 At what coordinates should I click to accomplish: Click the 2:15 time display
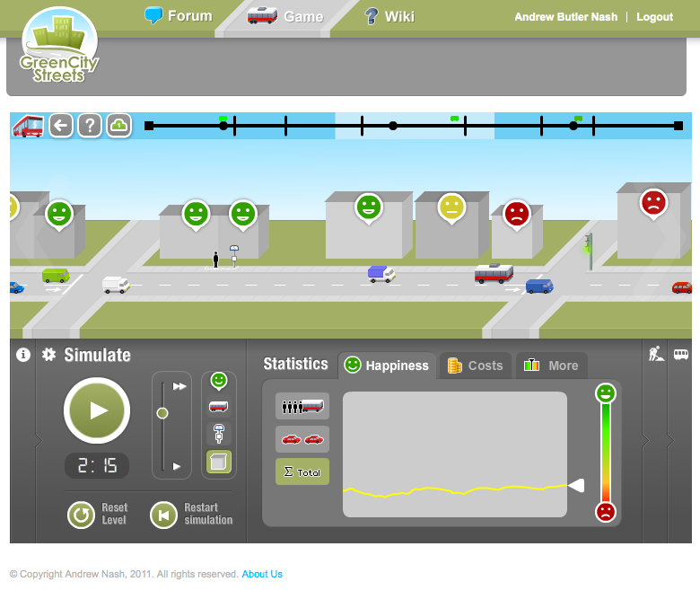pos(97,465)
